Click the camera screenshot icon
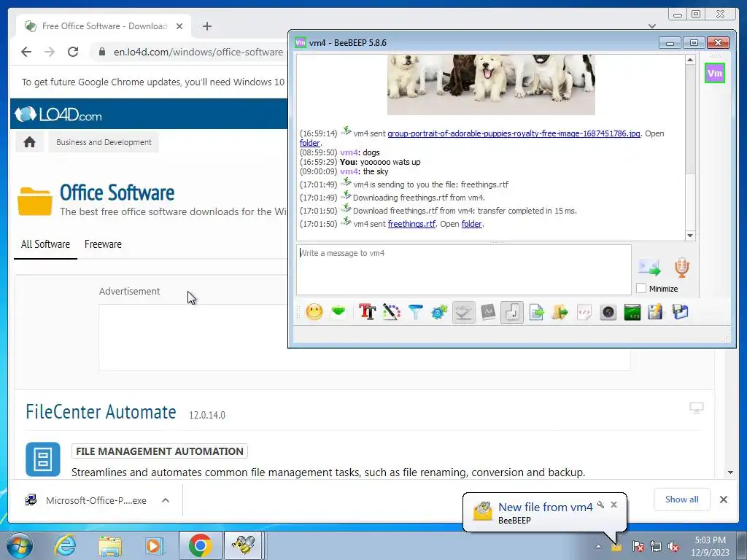The height and width of the screenshot is (560, 747). [608, 312]
